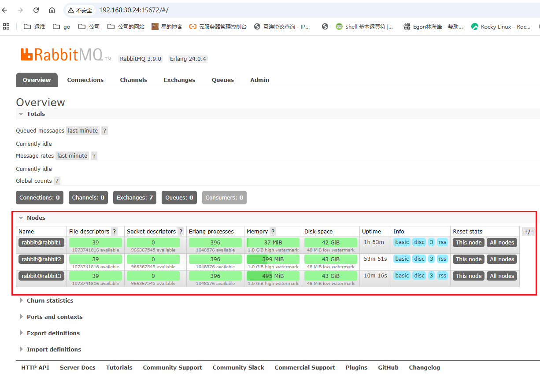
Task: Switch to the Queues tab
Action: [x=223, y=80]
